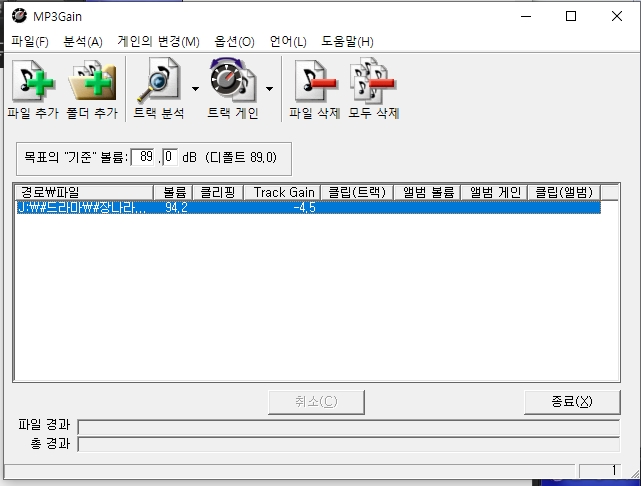641x486 pixels.
Task: Sort by 클립(앨범) column header
Action: point(565,192)
